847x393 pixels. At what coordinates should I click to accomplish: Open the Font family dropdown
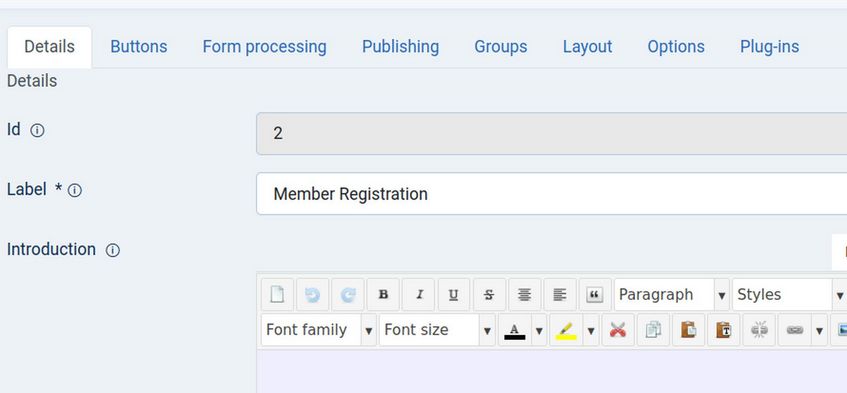tap(318, 330)
